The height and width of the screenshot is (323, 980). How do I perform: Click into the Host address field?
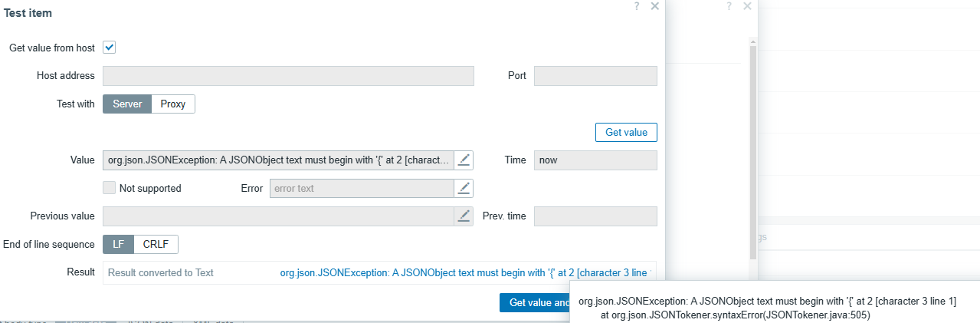(288, 75)
